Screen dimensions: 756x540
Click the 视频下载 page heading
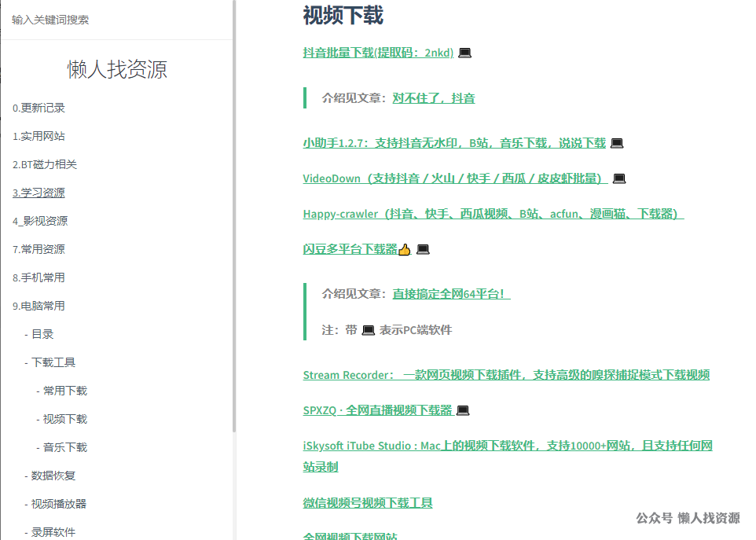pos(343,16)
